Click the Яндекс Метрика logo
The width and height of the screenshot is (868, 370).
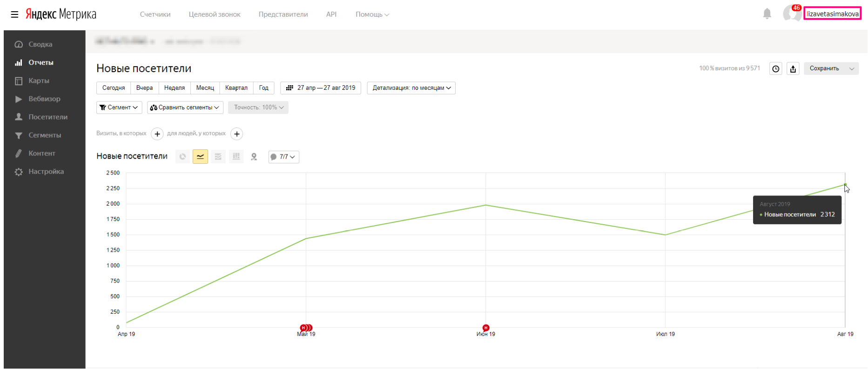[x=61, y=14]
